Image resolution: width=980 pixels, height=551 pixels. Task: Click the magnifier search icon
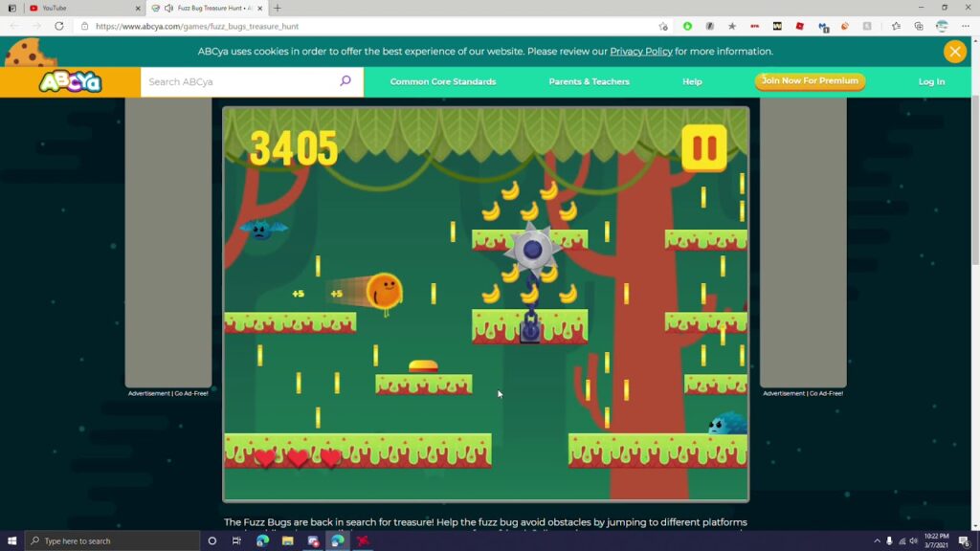tap(345, 81)
